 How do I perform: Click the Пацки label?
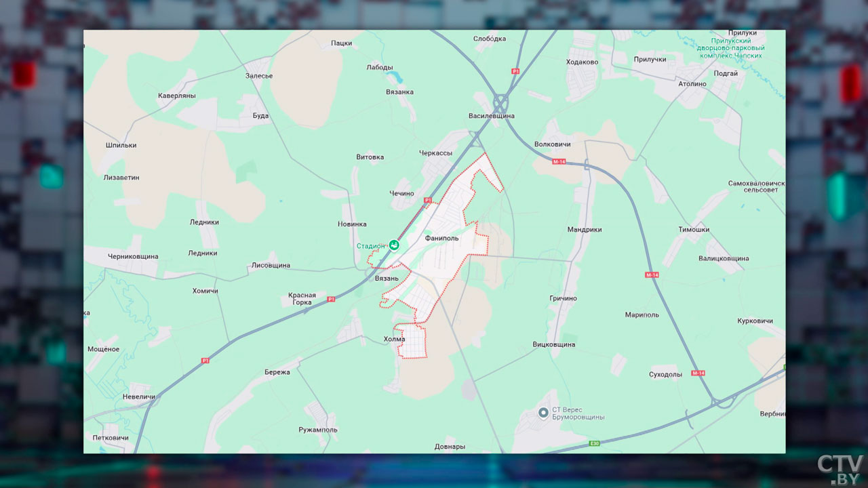(342, 43)
